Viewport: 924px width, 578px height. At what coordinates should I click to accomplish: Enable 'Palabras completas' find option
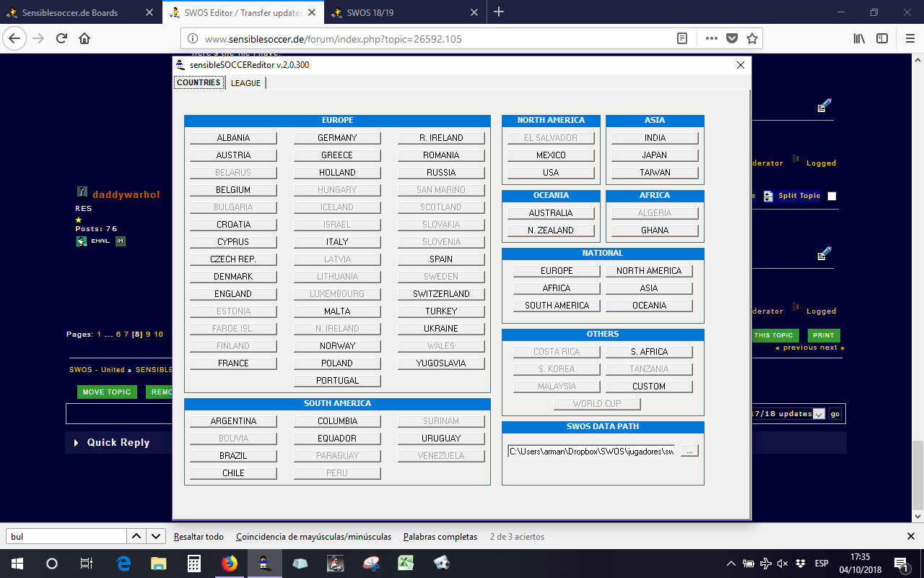pos(440,537)
